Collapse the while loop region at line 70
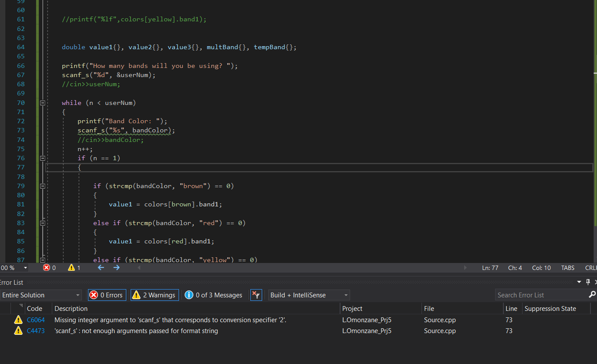Image resolution: width=597 pixels, height=364 pixels. coord(42,102)
